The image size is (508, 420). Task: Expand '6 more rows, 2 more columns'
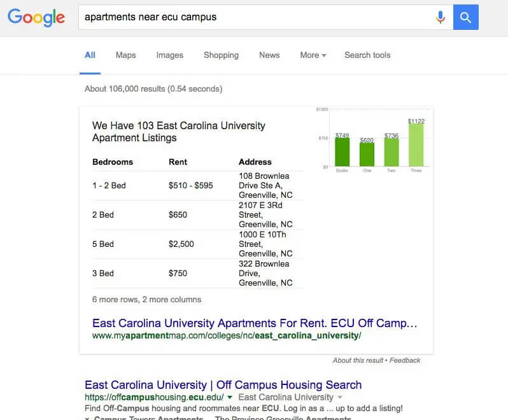point(146,300)
